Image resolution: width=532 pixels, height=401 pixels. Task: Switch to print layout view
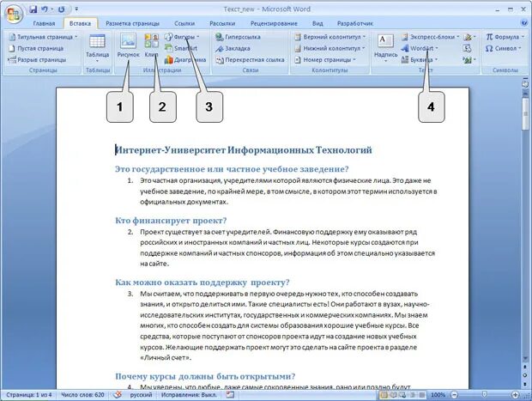pyautogui.click(x=384, y=395)
